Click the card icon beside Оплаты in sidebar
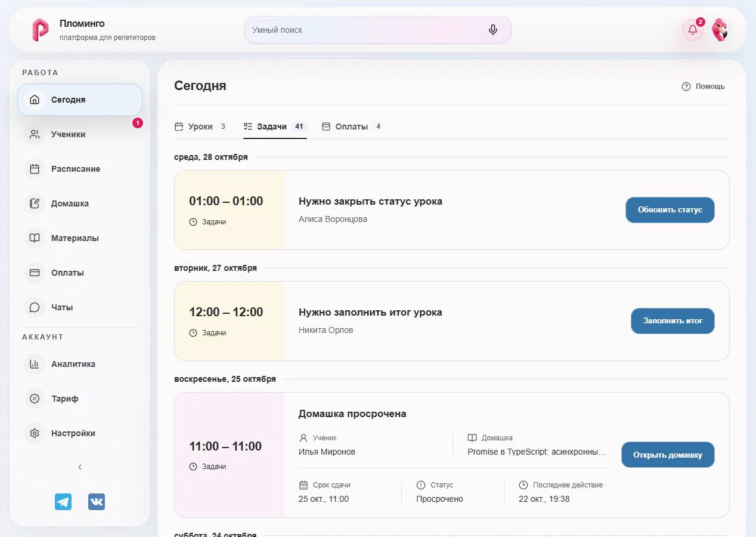Viewport: 756px width, 537px height. 35,273
